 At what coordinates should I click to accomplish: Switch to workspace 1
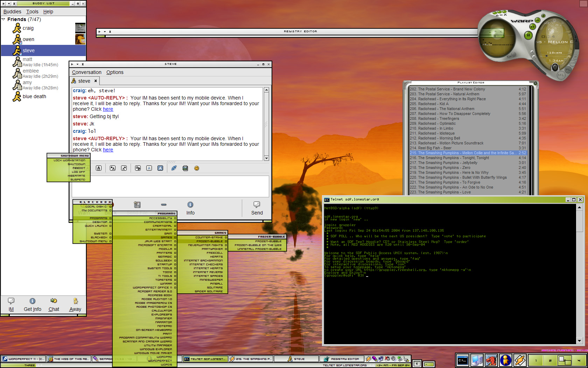pyautogui.click(x=536, y=360)
